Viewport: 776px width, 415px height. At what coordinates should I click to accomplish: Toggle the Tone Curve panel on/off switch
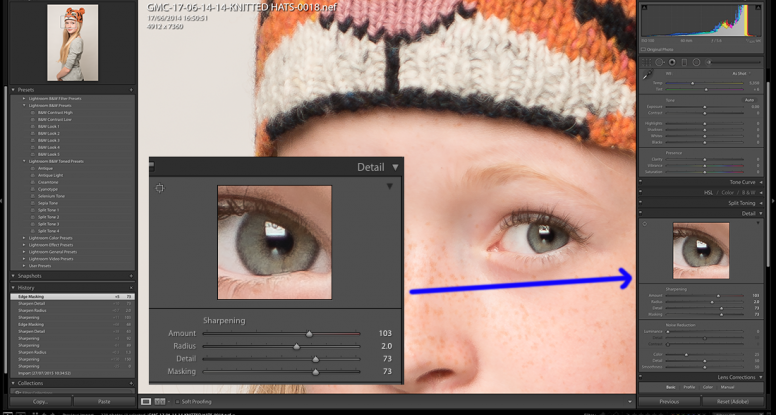point(640,182)
